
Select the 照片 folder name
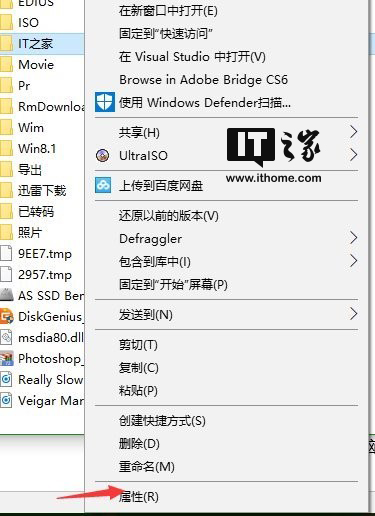30,232
